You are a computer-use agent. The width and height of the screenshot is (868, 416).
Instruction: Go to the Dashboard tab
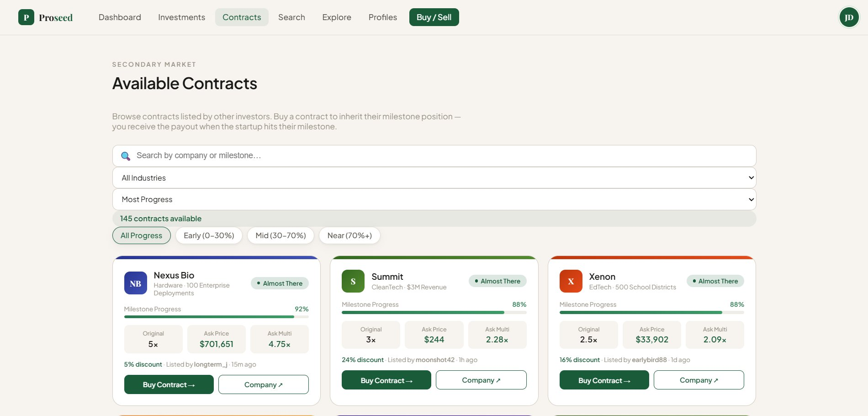(x=120, y=17)
